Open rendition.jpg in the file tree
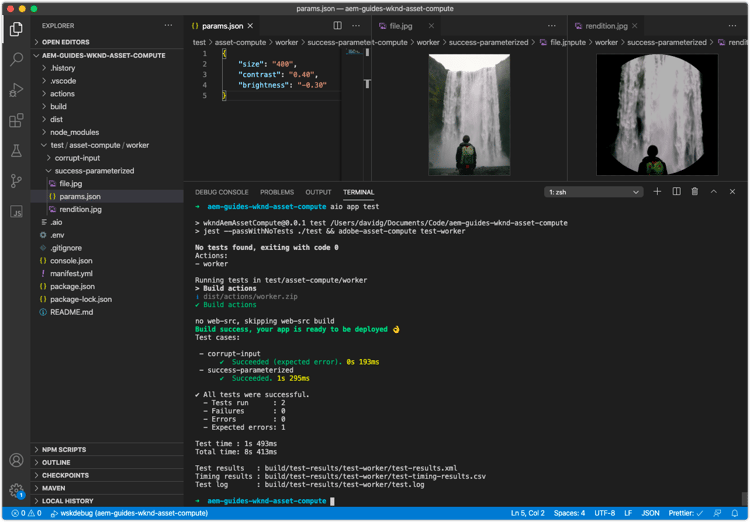The height and width of the screenshot is (522, 750). pos(80,209)
